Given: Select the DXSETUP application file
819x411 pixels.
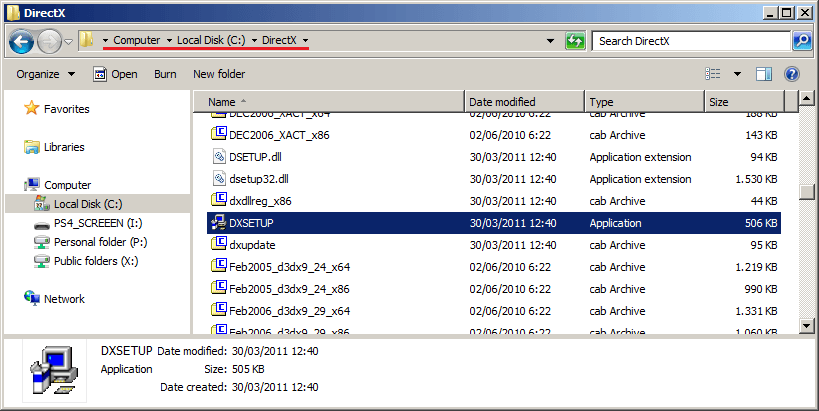Looking at the screenshot, I should pyautogui.click(x=494, y=223).
